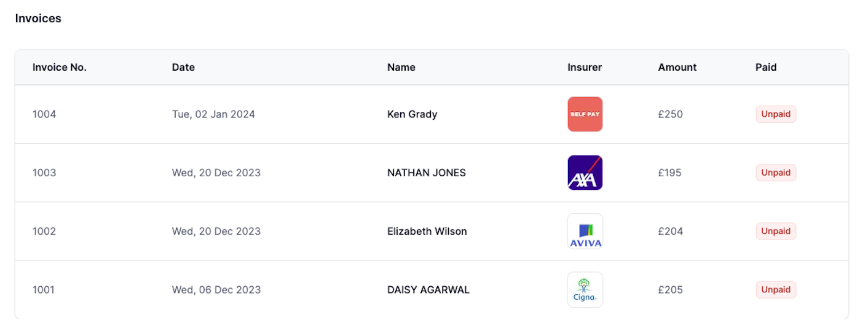Click the Amount column header
Viewport: 868px width, 336px height.
(x=677, y=68)
